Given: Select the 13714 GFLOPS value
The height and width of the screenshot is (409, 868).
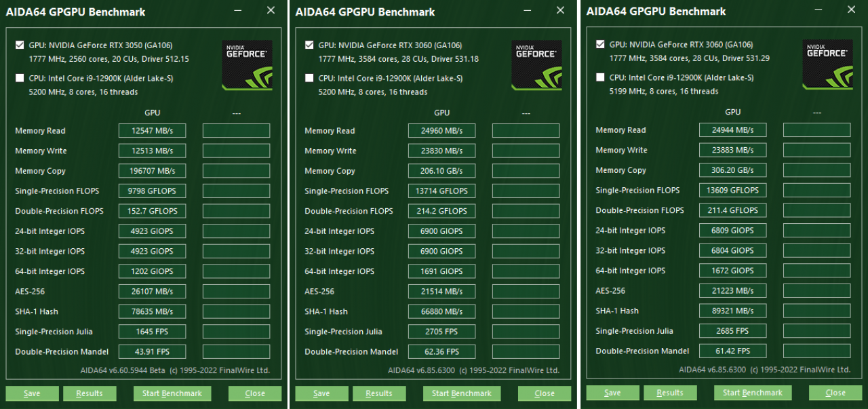Looking at the screenshot, I should tap(441, 191).
